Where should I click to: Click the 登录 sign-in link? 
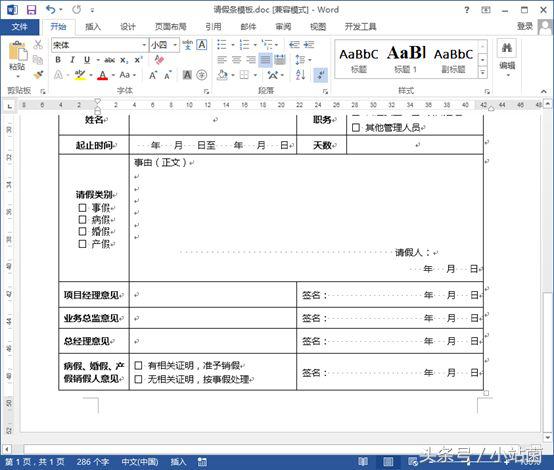coord(525,26)
